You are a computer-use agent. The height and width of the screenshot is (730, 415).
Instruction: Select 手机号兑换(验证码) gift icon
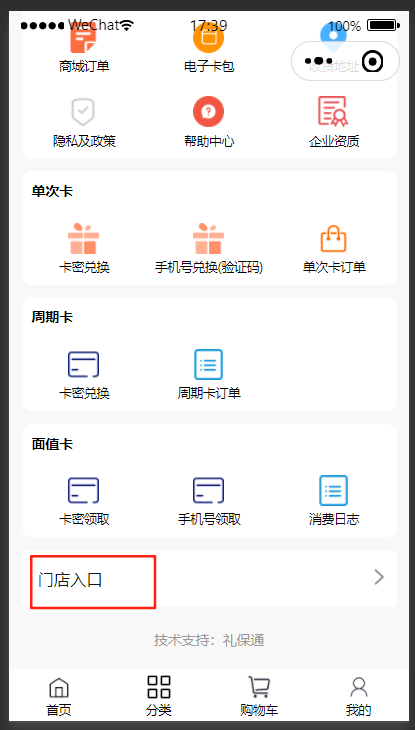coord(209,238)
